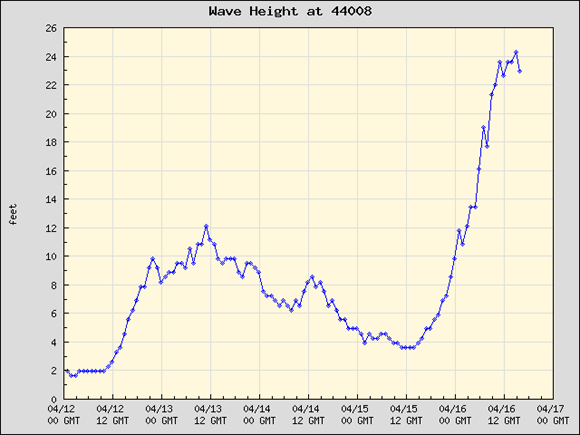Click the y-axis value 16
580x435 pixels.
tap(51, 171)
